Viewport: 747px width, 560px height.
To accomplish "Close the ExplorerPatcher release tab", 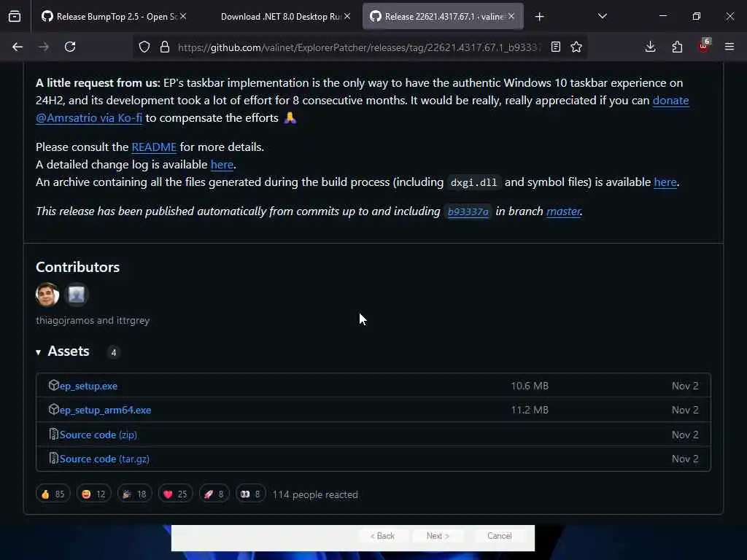I will (511, 16).
